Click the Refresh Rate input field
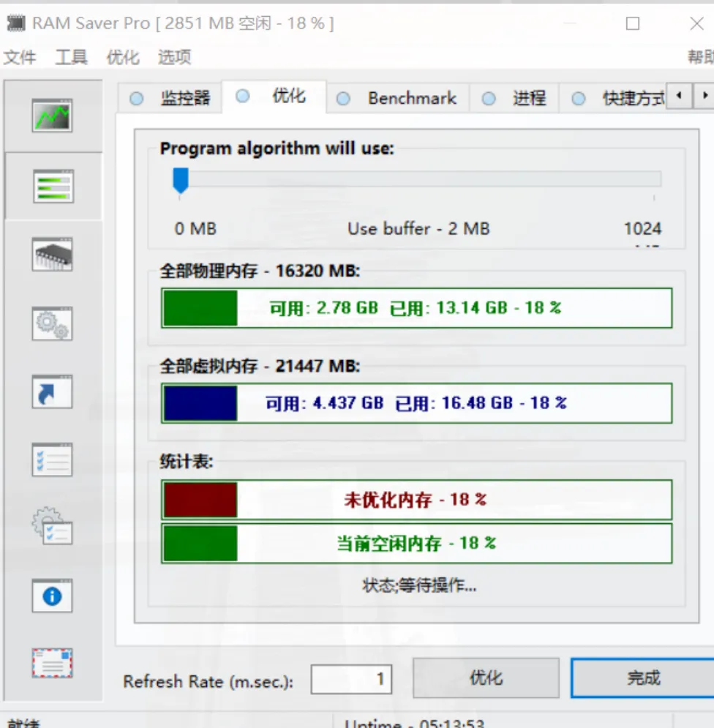This screenshot has height=728, width=714. pyautogui.click(x=351, y=679)
